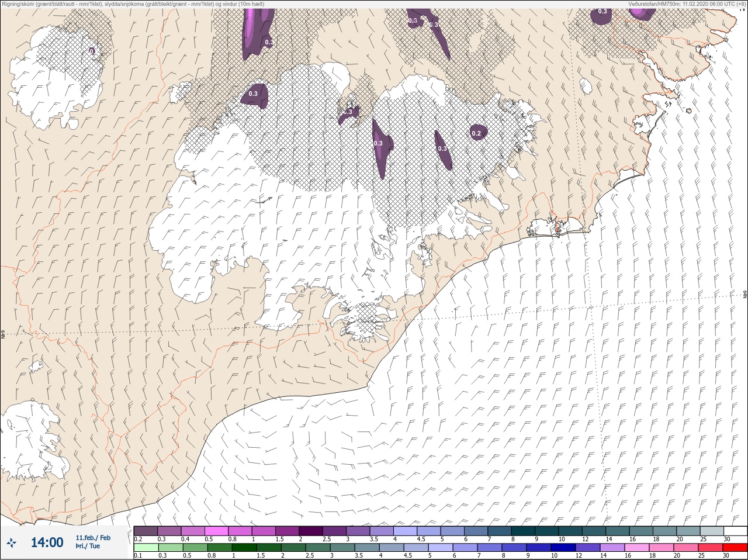Viewport: 748px width, 560px height.
Task: Select upper legend swatch for 2 (darkest purple)
Action: click(311, 531)
